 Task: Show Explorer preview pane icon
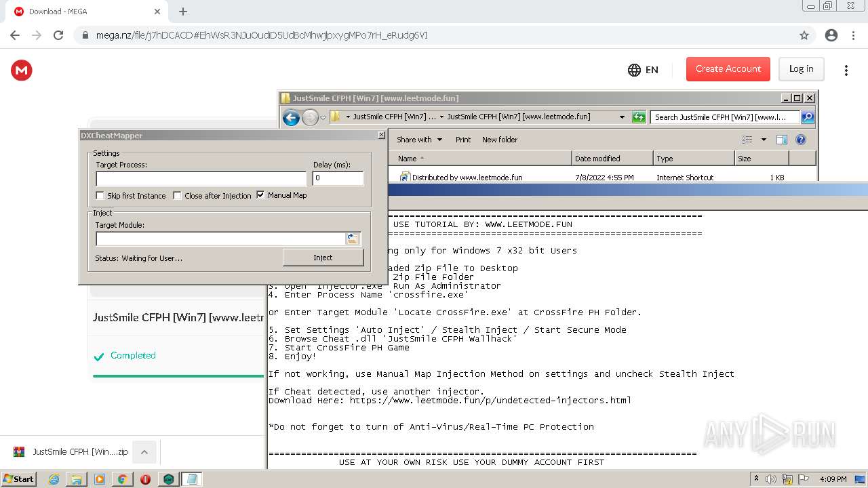pos(782,140)
